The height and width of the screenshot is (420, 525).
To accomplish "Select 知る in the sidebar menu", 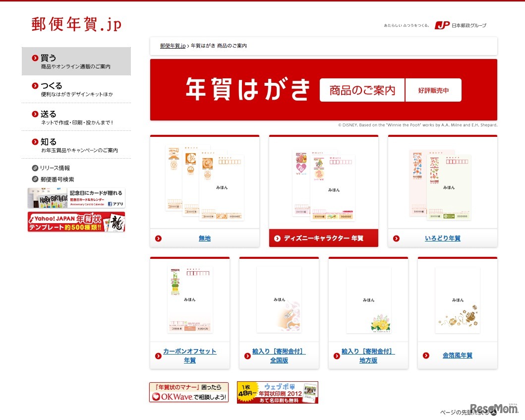I will (x=48, y=141).
